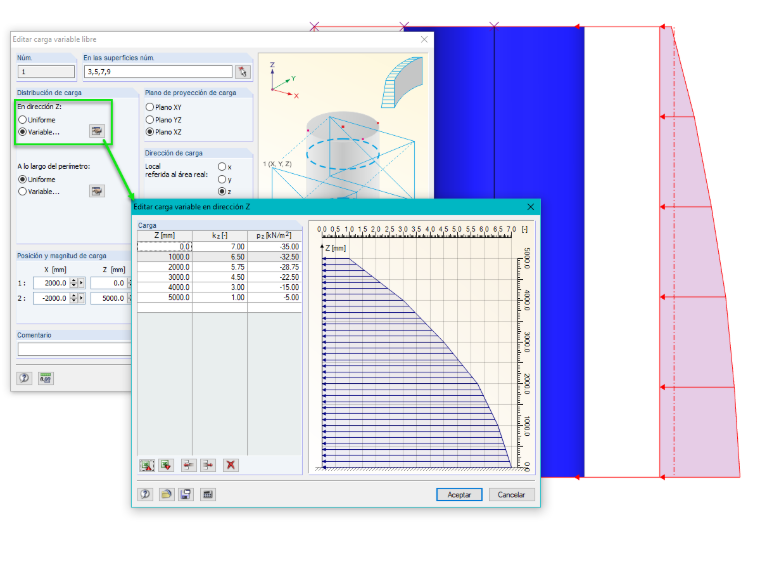Click Z cell 0.0 in load table

coord(165,246)
